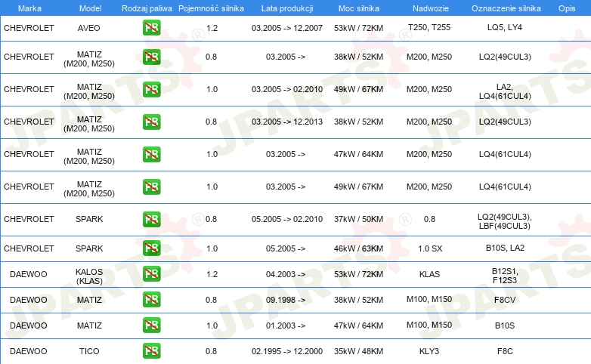Click the Lata produkcji column header
The height and width of the screenshot is (364, 591).
[x=287, y=8]
